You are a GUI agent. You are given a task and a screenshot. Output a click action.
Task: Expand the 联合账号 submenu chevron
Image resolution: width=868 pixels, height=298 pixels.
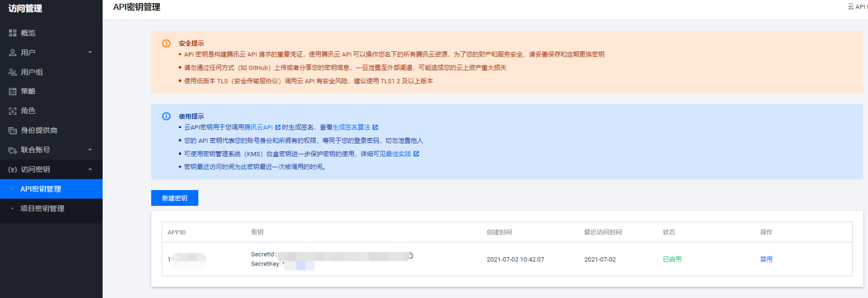click(90, 150)
